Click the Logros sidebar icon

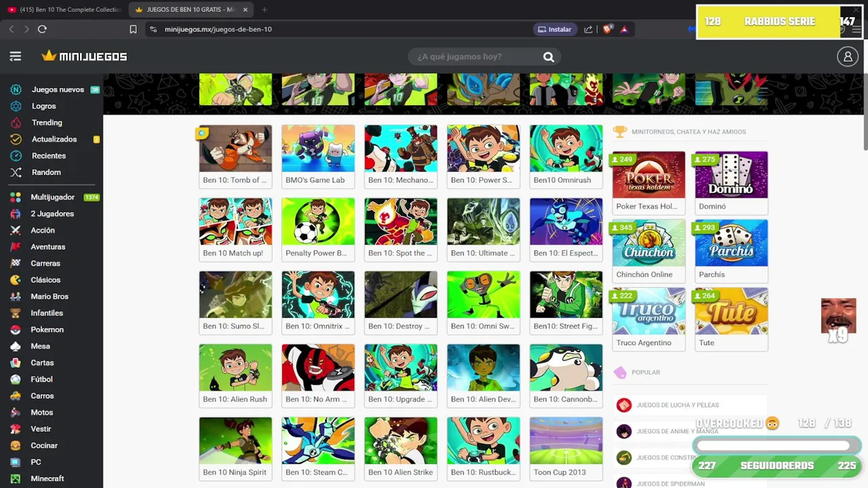(x=16, y=106)
